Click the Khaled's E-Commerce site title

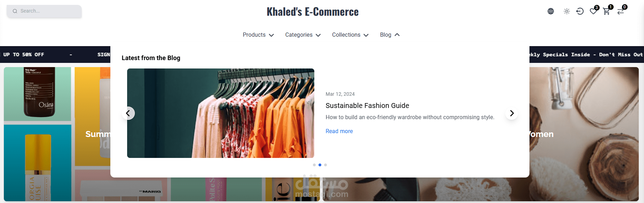(313, 12)
